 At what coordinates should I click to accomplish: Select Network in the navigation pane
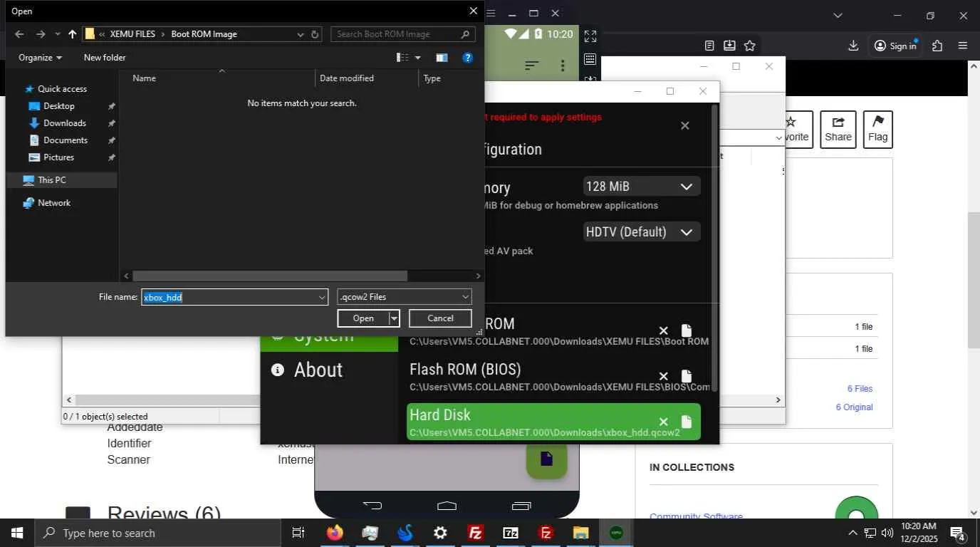click(x=54, y=203)
